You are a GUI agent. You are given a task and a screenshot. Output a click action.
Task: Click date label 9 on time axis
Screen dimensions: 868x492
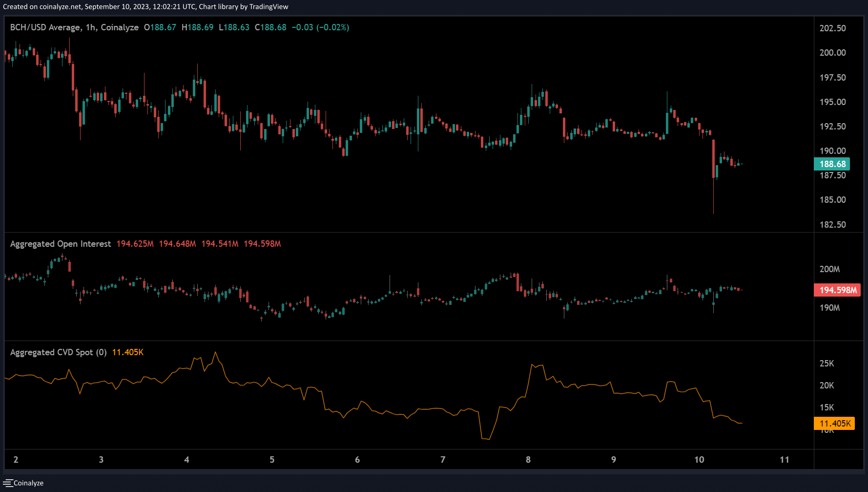click(x=614, y=459)
